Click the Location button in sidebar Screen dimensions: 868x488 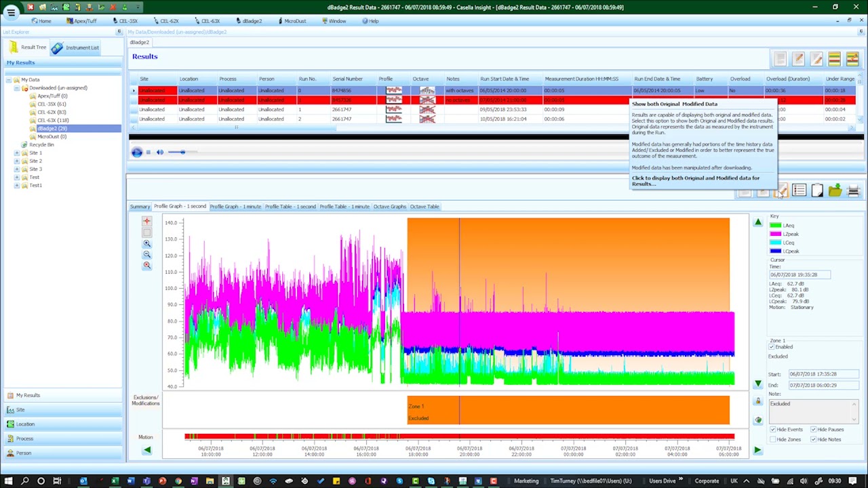[25, 424]
